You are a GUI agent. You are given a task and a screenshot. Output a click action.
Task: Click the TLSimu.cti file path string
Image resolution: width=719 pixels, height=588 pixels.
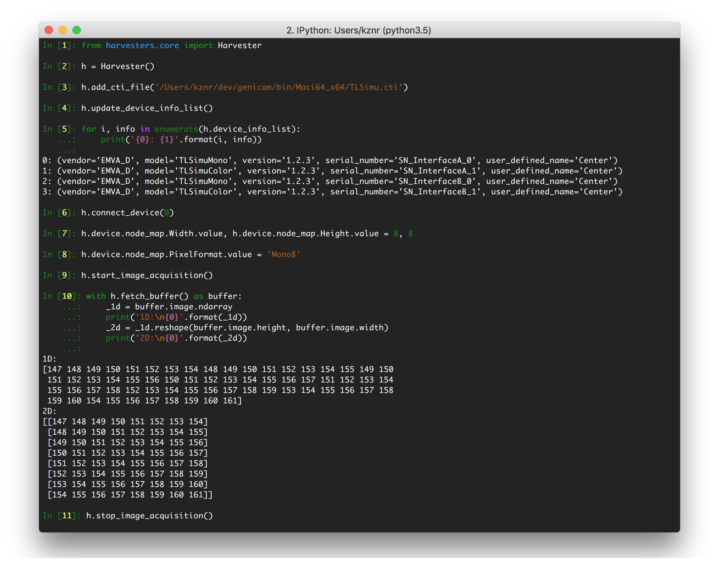(279, 87)
